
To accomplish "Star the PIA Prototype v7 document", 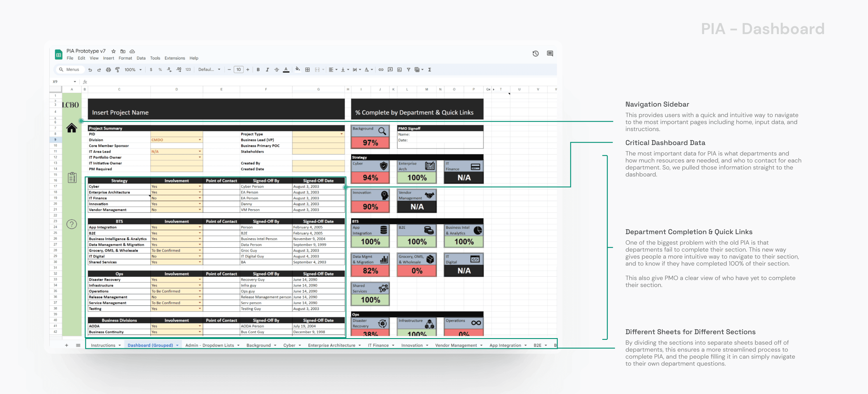I will (114, 51).
